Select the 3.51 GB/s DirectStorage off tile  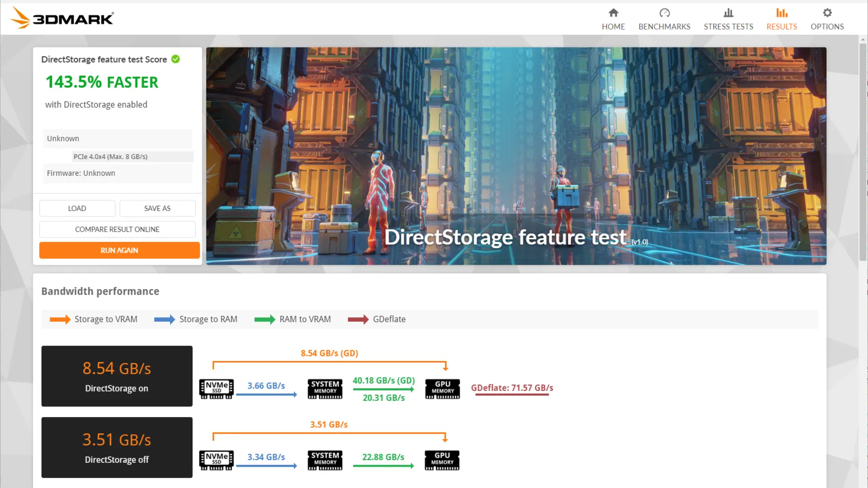click(x=117, y=447)
